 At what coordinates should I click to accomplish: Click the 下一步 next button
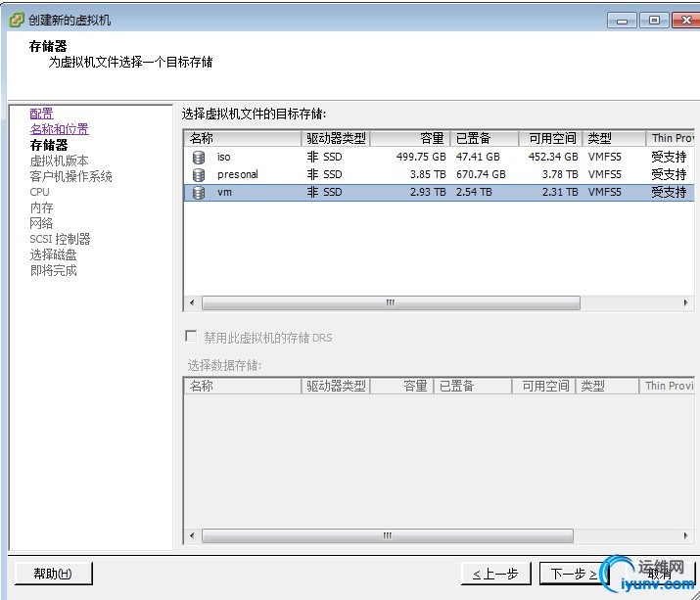(574, 574)
